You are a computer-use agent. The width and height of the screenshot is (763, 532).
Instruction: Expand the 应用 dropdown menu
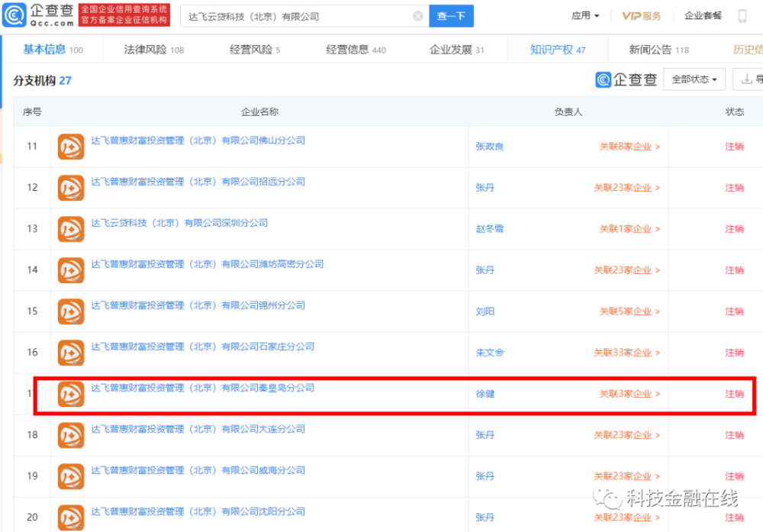(x=585, y=16)
